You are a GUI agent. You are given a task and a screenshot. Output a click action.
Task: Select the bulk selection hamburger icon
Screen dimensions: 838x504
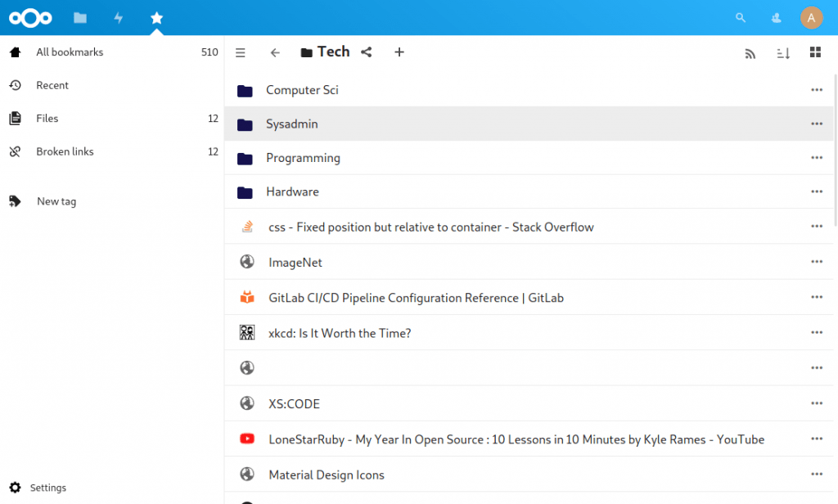pos(240,52)
